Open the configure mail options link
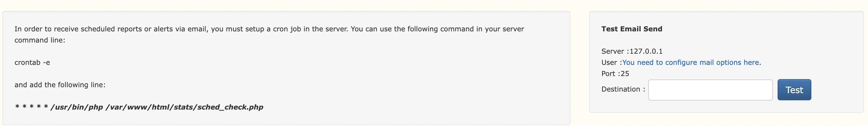 [690, 62]
